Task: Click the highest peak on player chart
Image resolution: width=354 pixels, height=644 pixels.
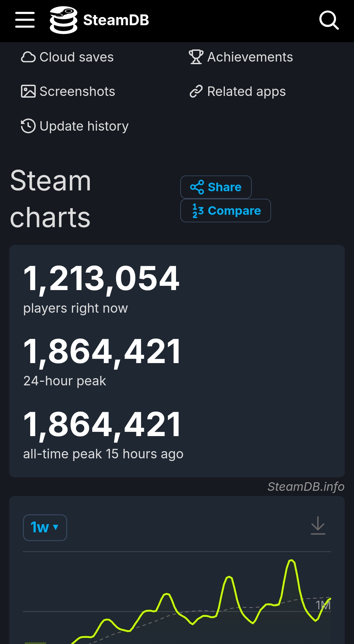Action: 291,561
